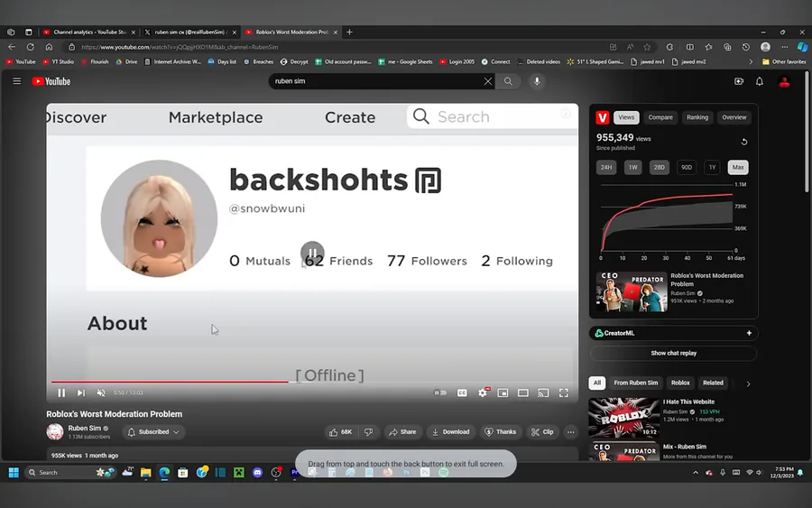Open I Hate This Website thumbnail
Screen dimensions: 812x508
[624, 418]
